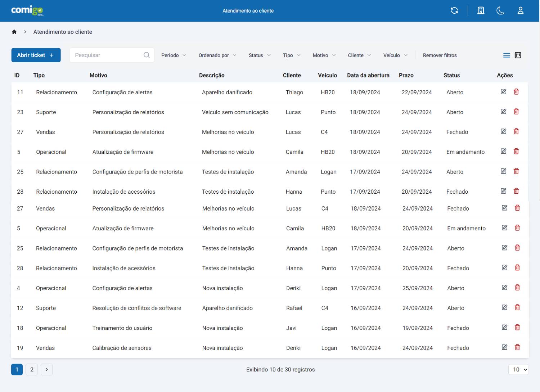Open the company building icon in header

point(481,11)
